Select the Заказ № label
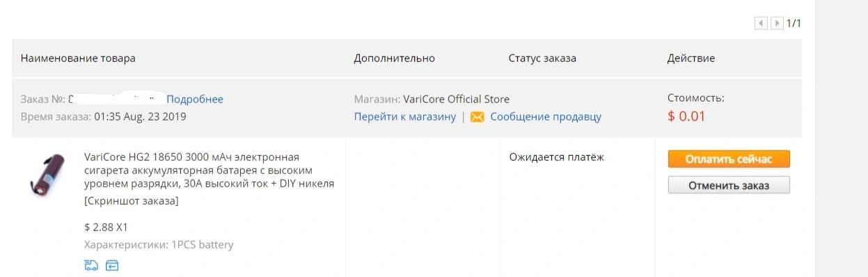This screenshot has height=277, width=868. pyautogui.click(x=43, y=100)
